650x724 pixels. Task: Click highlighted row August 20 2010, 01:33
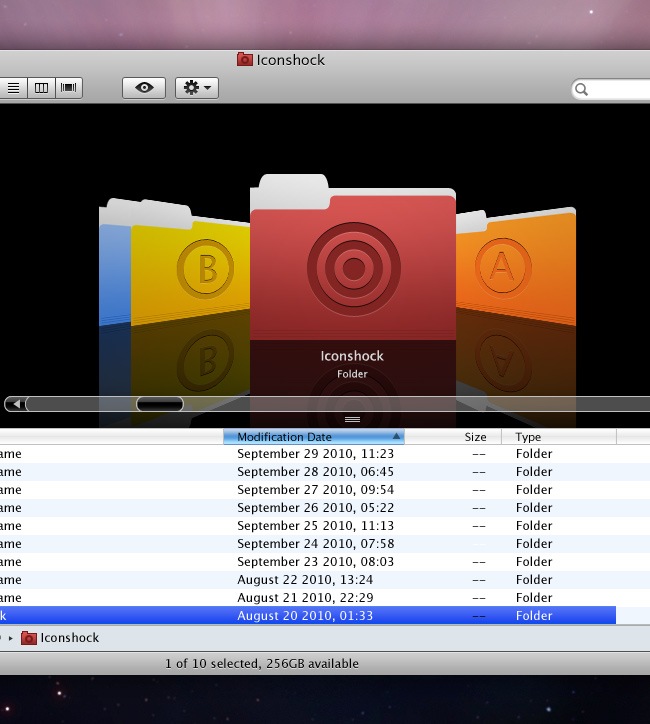point(308,615)
